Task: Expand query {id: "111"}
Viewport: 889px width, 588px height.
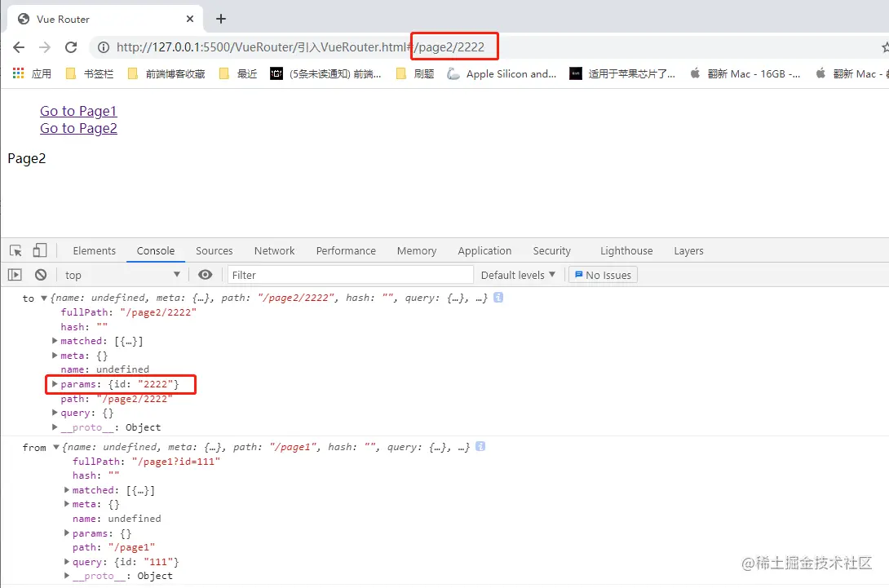Action: [66, 562]
